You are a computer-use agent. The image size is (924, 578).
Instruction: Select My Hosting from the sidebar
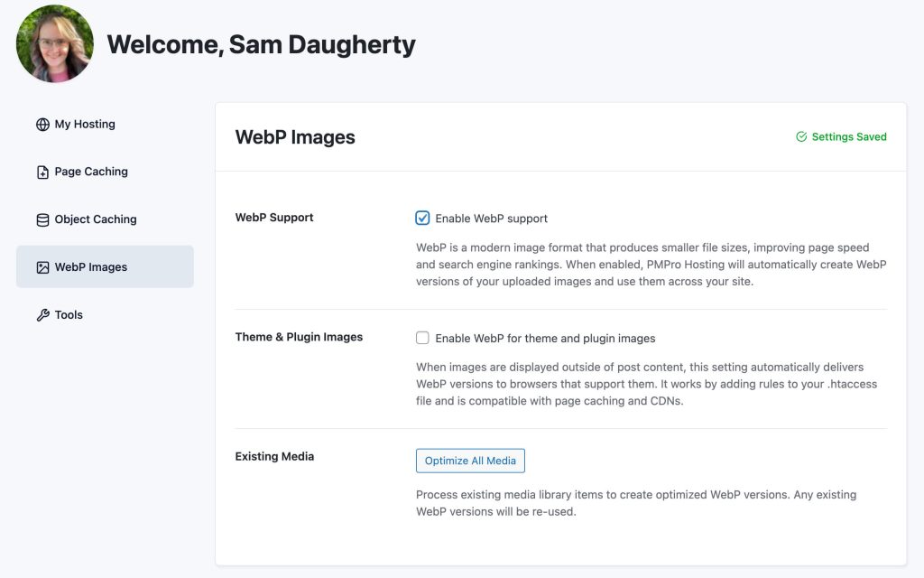[x=86, y=124]
